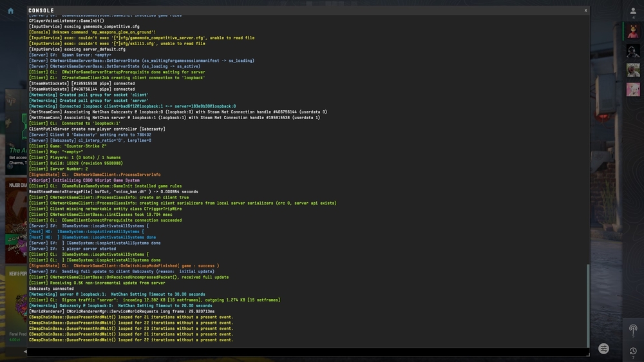This screenshot has height=362, width=644.
Task: Click the CONSOLE title bar label
Action: [41, 11]
